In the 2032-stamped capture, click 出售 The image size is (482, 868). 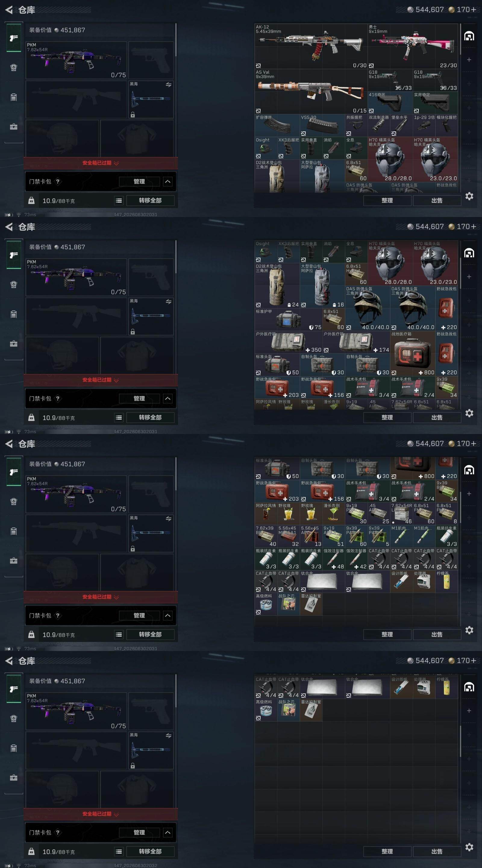point(437,851)
